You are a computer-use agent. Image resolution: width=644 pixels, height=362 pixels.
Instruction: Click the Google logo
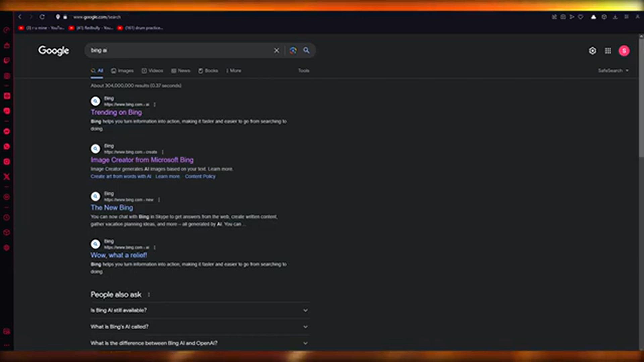coord(53,51)
